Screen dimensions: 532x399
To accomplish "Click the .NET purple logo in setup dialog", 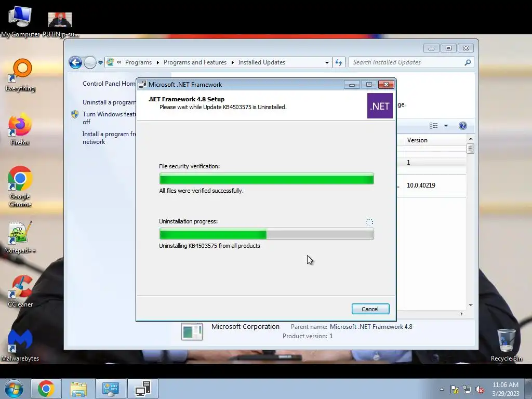I will [x=380, y=106].
